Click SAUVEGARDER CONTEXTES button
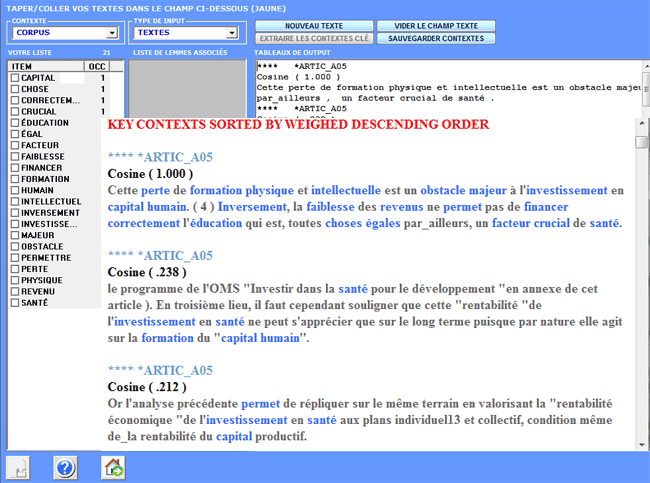Viewport: 650px width, 483px height. [436, 38]
